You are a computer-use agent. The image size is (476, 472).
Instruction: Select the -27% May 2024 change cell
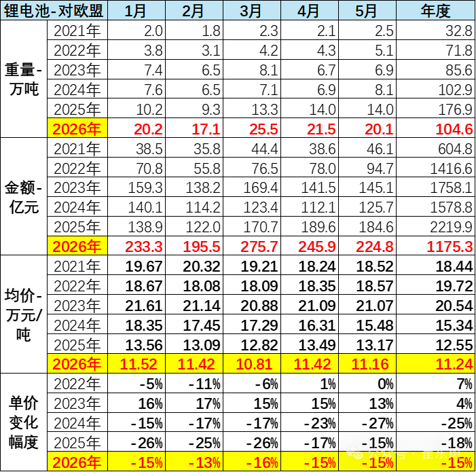367,422
